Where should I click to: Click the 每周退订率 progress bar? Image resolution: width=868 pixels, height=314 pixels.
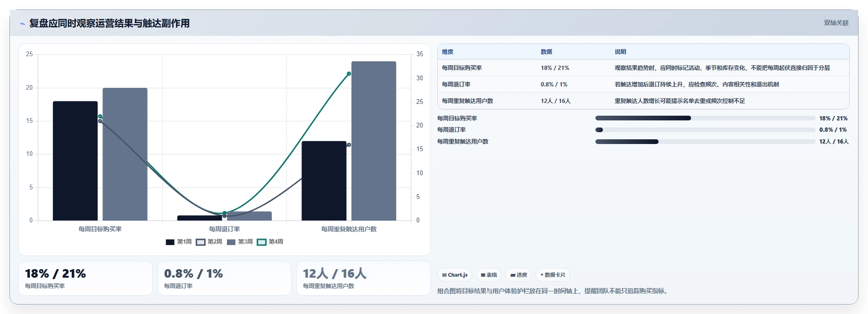(705, 130)
